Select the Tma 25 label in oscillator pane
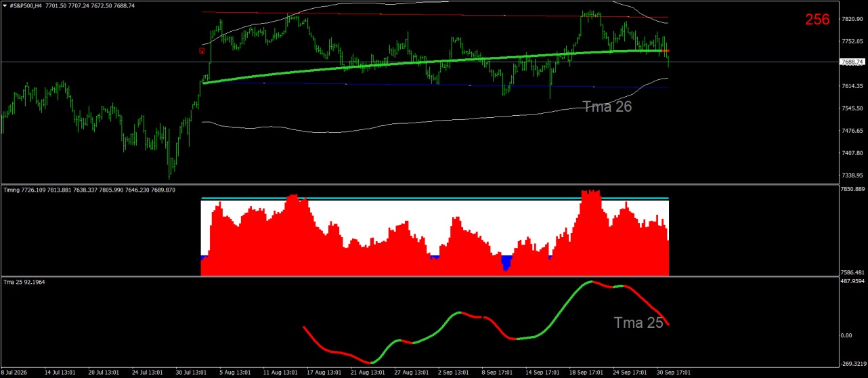Image resolution: width=868 pixels, height=378 pixels. 638,323
